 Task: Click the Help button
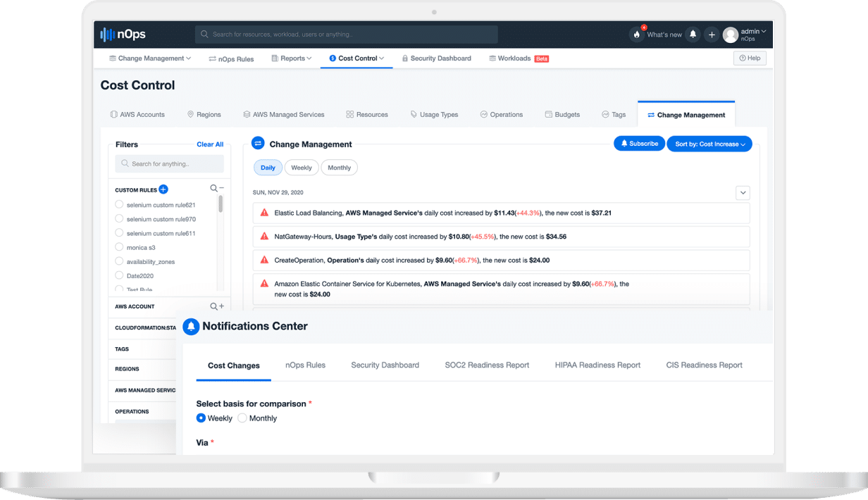click(x=750, y=58)
